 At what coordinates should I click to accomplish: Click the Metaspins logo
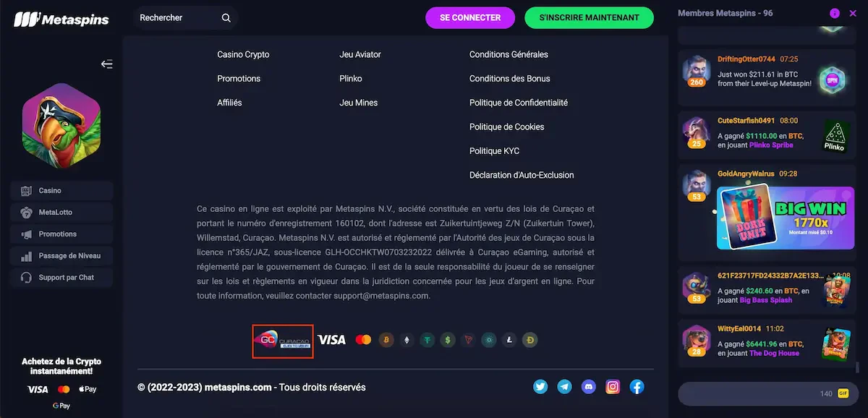click(61, 19)
